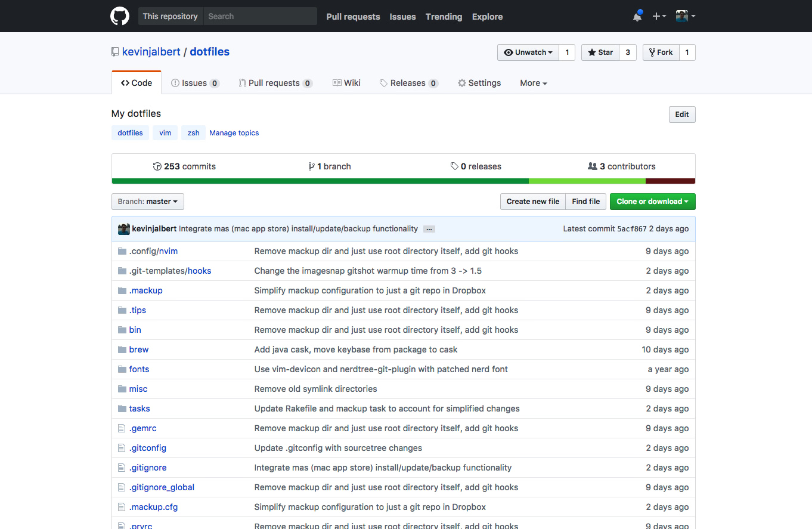
Task: Click the folder icon next to .mackup
Action: (122, 290)
